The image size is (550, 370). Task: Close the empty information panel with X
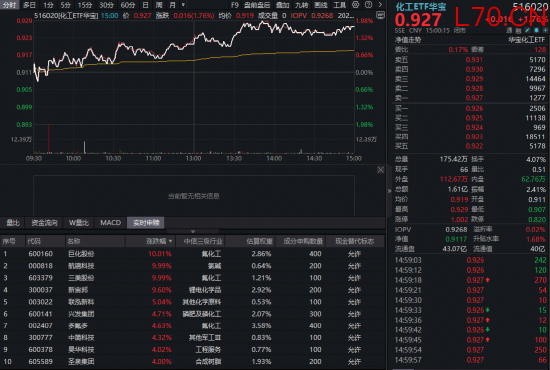(381, 170)
